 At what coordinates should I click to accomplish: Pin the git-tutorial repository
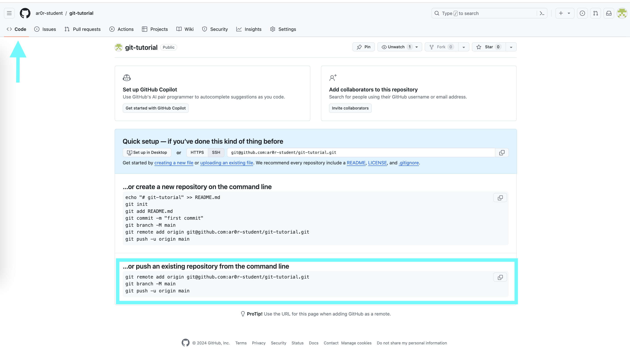363,47
